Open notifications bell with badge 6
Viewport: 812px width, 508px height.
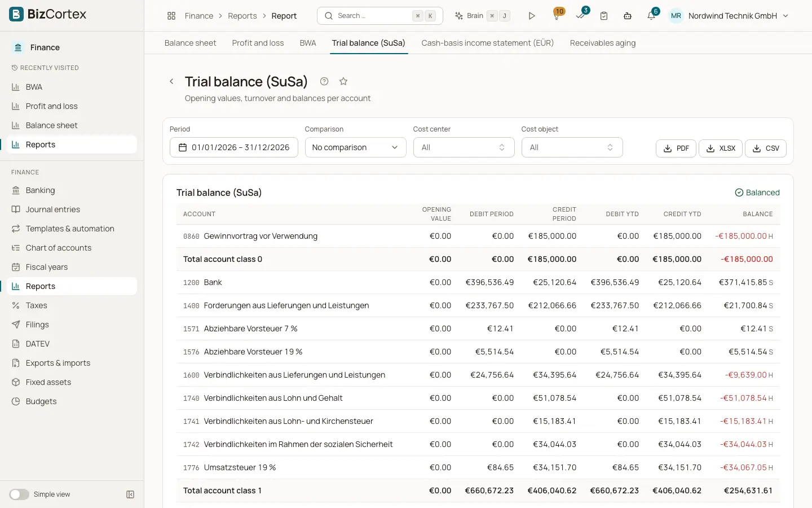pos(651,15)
